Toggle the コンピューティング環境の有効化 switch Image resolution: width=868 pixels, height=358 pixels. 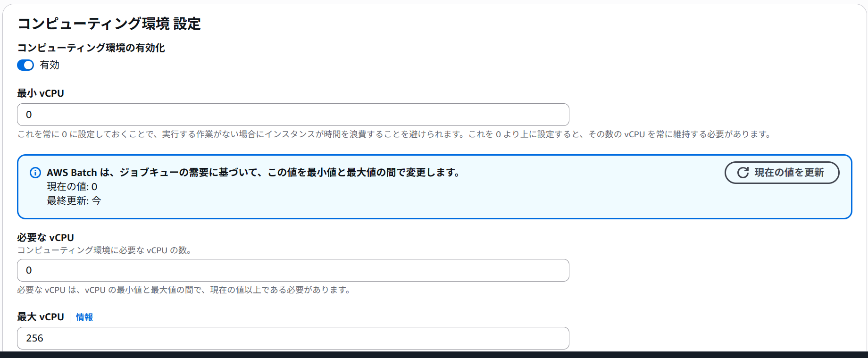(25, 65)
